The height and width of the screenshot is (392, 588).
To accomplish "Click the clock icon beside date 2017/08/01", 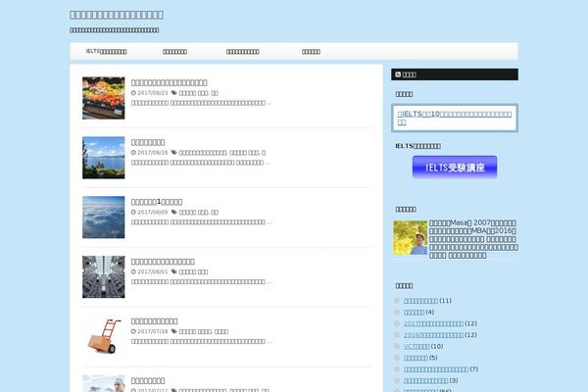I will 133,271.
